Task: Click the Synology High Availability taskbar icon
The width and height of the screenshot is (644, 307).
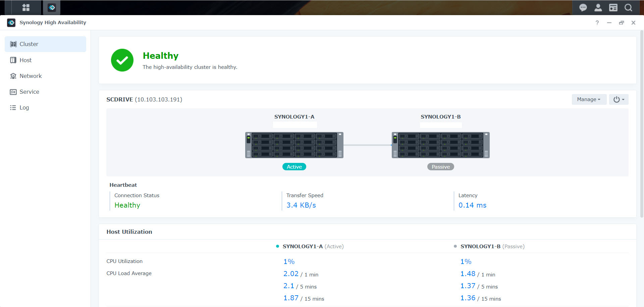Action: coord(52,7)
